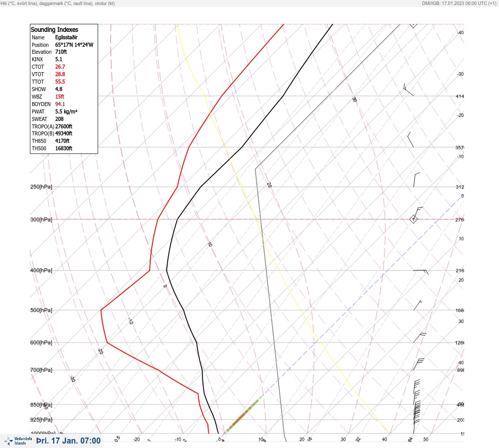Screen dimensions: 499x448
Task: Click the -40 label on right axis
Action: (460, 32)
